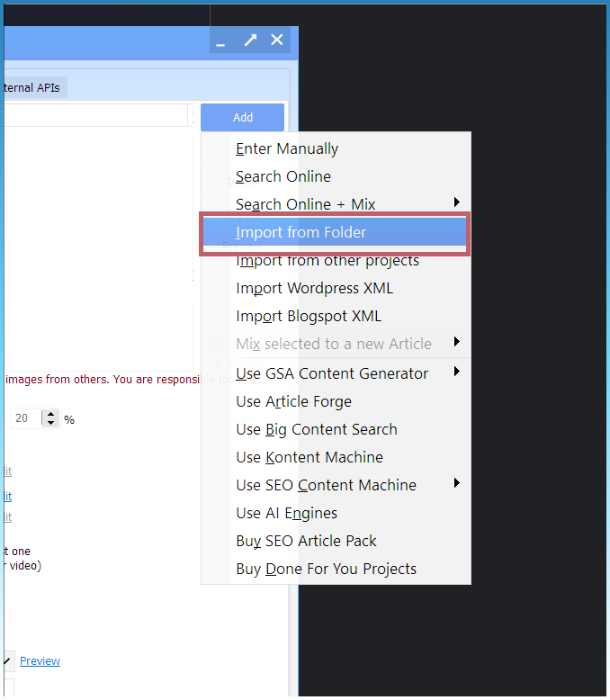Pick Import Wordpress XML option
This screenshot has height=700, width=610.
coord(314,289)
